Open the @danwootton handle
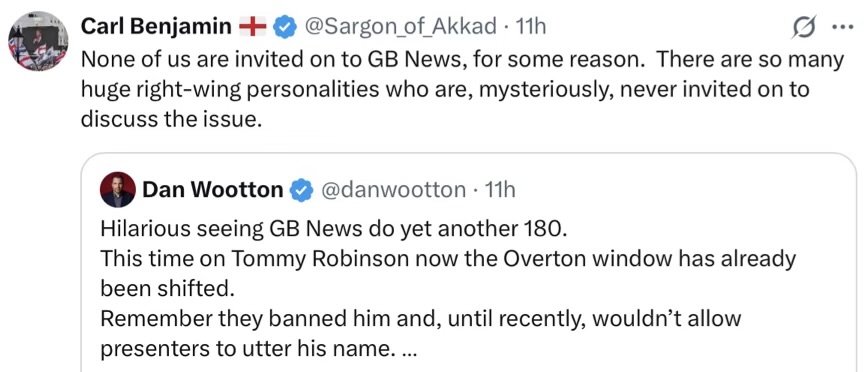 393,190
